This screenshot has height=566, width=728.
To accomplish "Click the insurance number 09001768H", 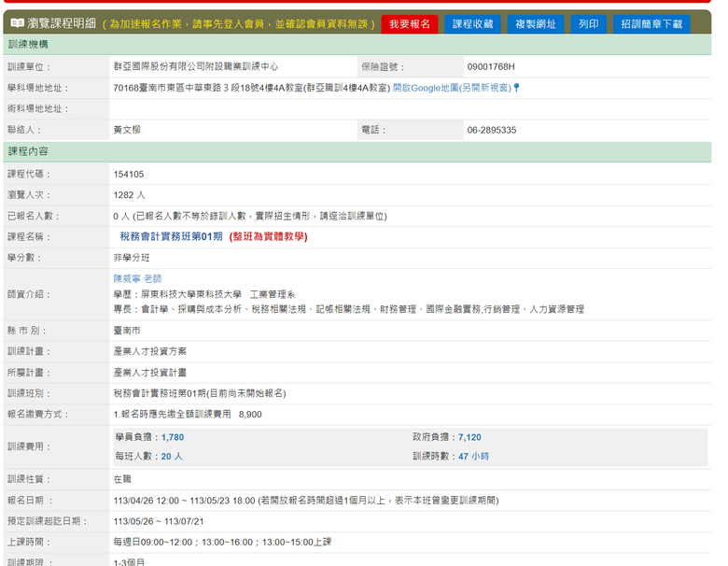I will click(491, 67).
